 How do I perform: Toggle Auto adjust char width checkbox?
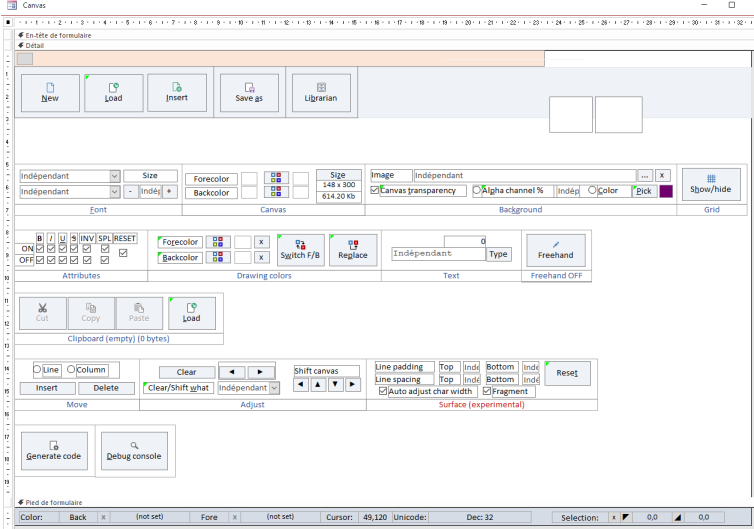coord(383,391)
